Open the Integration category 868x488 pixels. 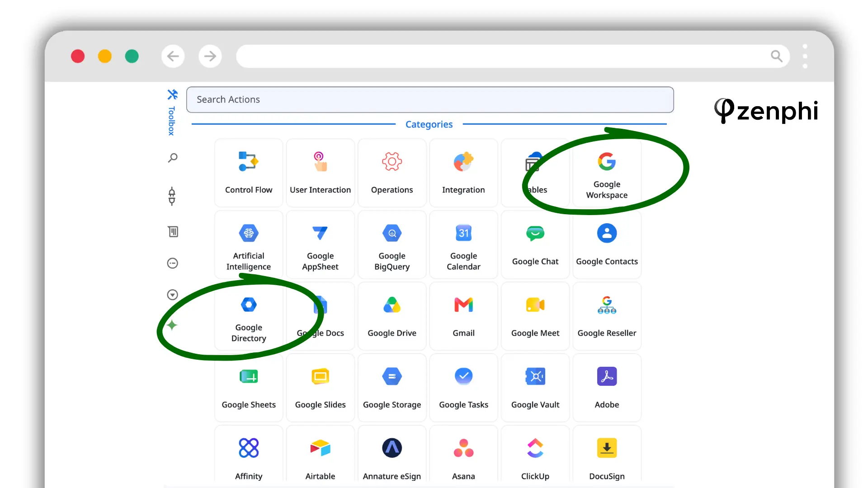click(463, 173)
